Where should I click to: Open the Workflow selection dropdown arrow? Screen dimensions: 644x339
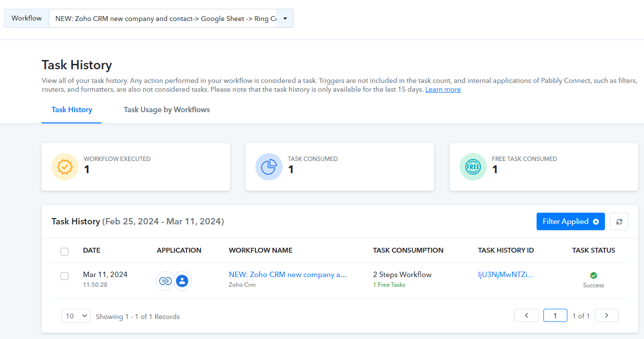285,19
